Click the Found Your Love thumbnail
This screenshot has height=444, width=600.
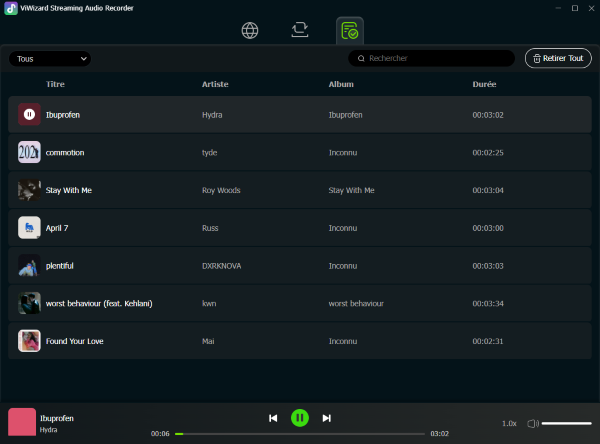click(x=29, y=341)
